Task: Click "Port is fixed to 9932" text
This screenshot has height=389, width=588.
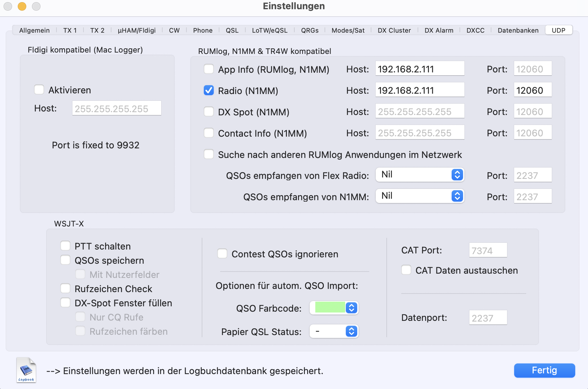Action: tap(96, 145)
